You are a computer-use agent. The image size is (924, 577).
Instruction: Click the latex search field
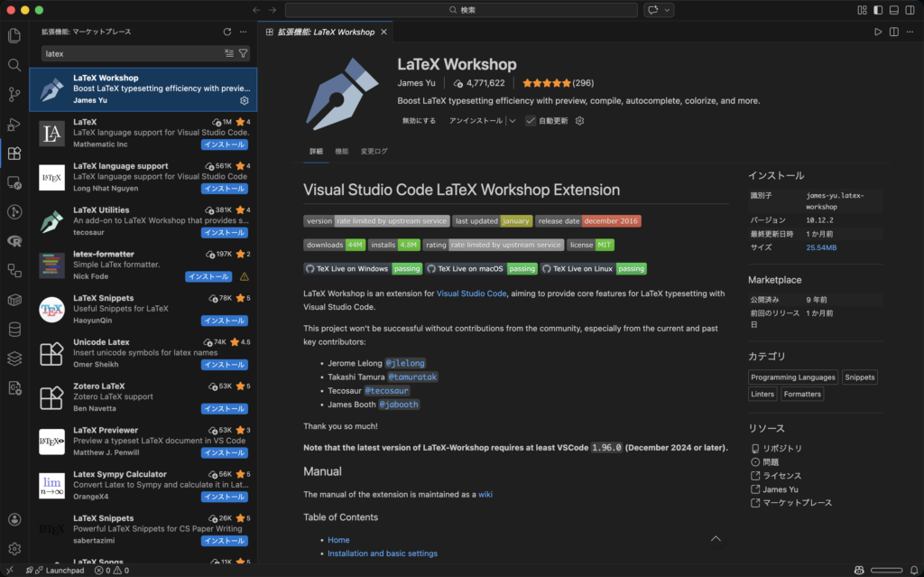coord(131,53)
